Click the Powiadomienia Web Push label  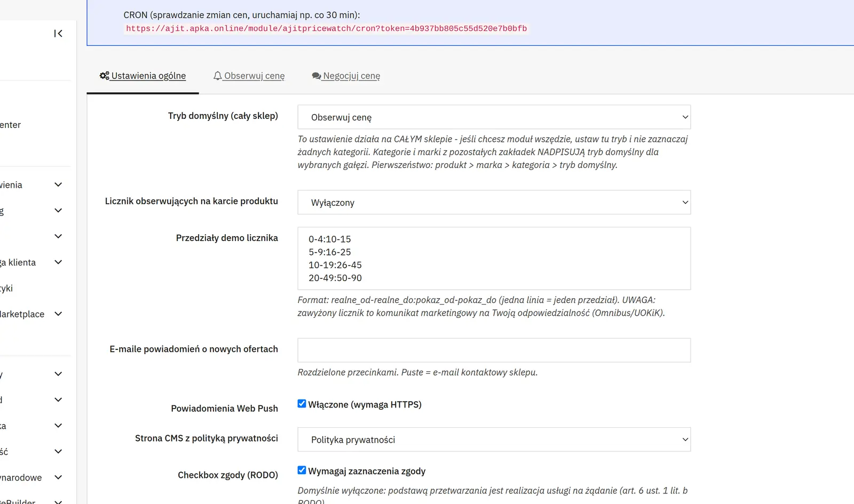click(224, 409)
